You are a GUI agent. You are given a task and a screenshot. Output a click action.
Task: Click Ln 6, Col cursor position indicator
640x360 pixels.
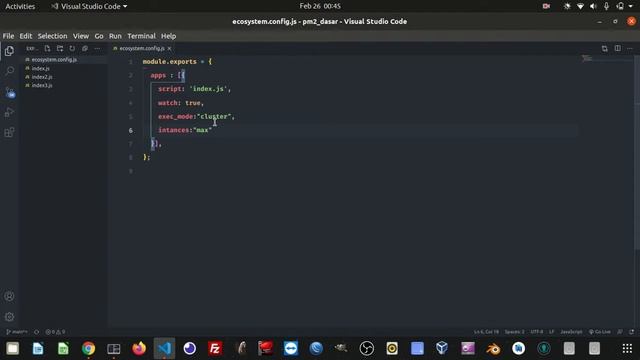click(486, 332)
